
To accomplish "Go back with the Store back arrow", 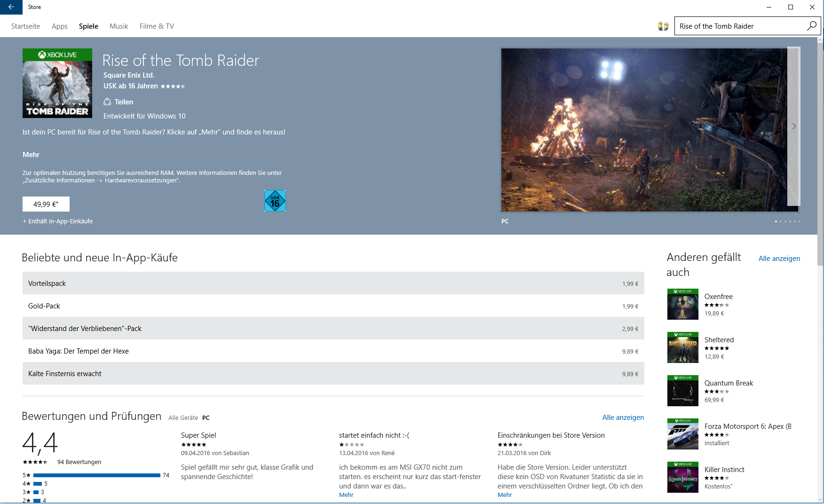I will click(x=11, y=7).
